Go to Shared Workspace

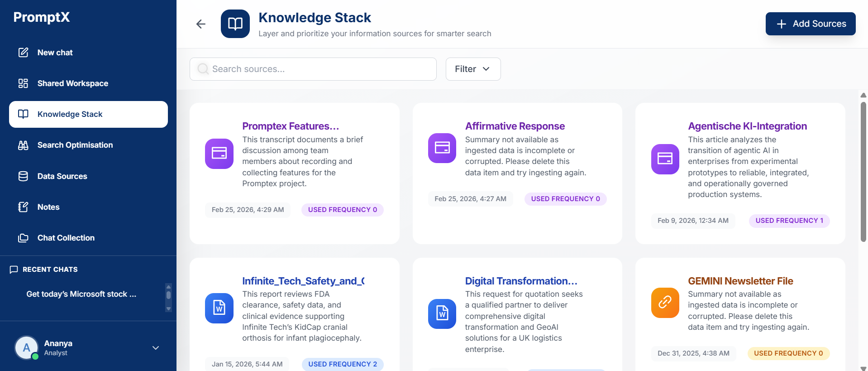click(88, 83)
